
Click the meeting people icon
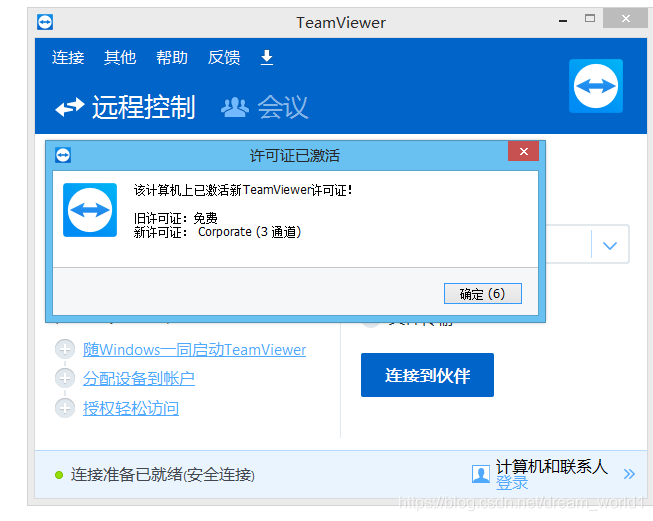point(234,107)
